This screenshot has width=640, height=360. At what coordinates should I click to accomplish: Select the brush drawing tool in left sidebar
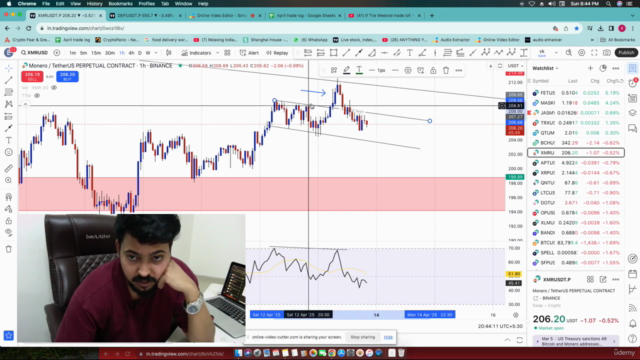(x=9, y=128)
